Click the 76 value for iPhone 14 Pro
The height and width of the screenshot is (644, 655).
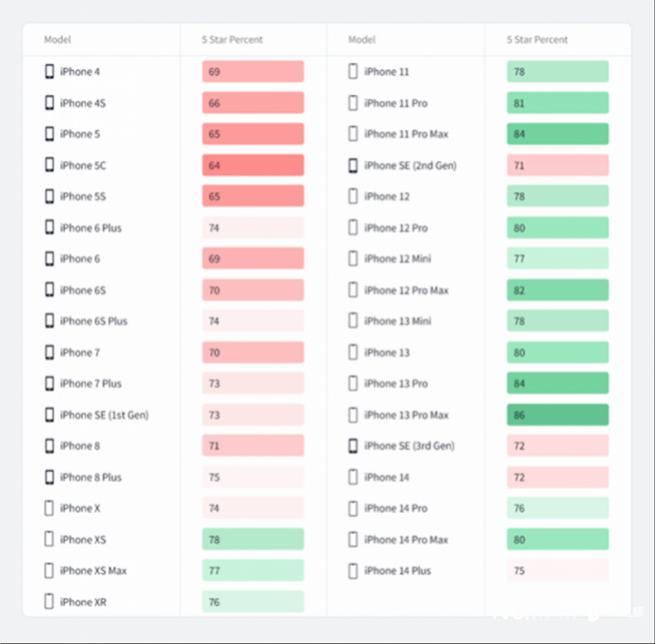coord(519,509)
